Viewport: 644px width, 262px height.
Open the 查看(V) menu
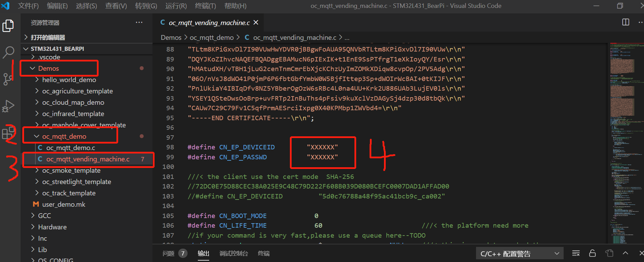116,6
